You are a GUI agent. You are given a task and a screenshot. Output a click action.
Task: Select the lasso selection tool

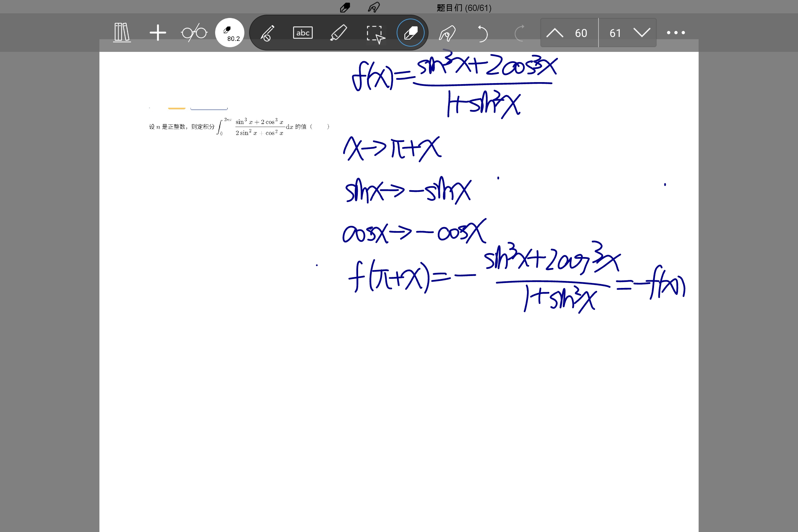click(375, 34)
